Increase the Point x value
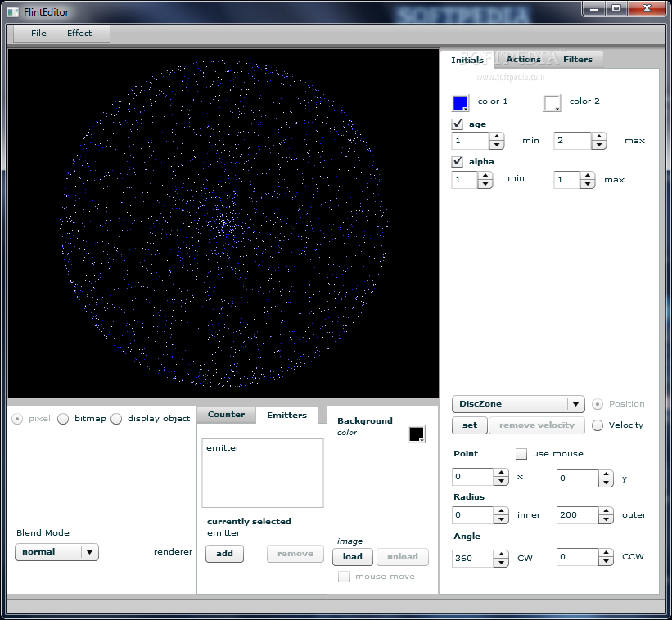Screen dimensions: 672x620 pos(501,473)
